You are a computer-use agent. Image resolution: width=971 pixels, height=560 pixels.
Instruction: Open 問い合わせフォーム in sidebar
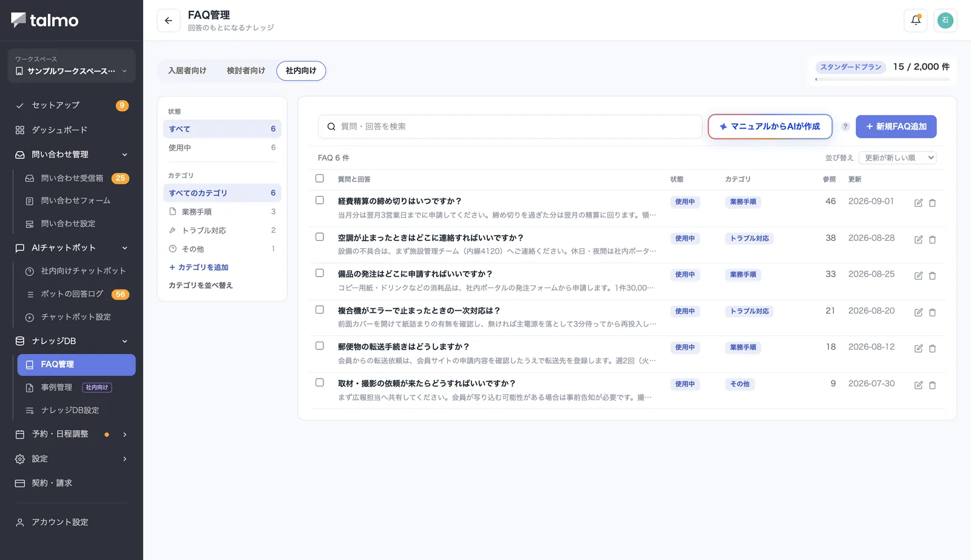[x=76, y=200]
